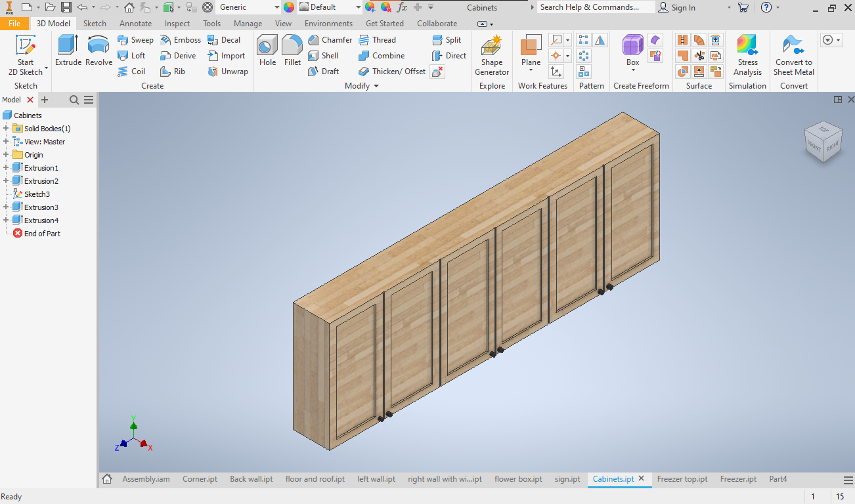Click Sign In
The image size is (855, 504).
[676, 7]
